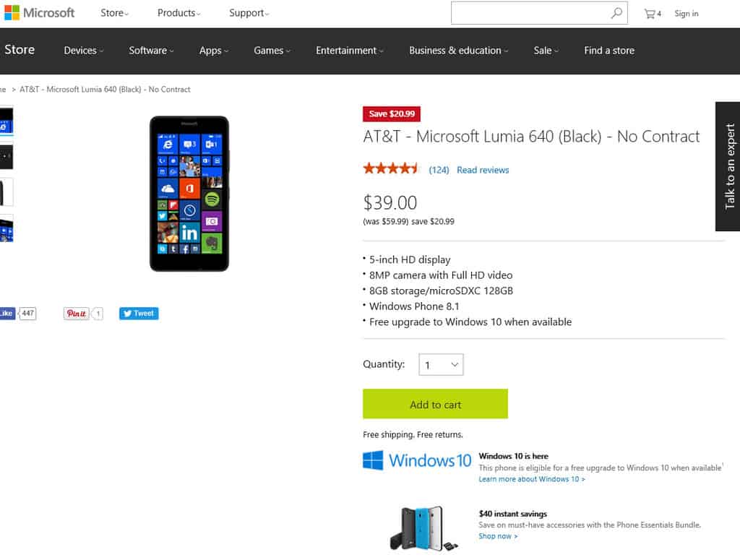Open the Read reviews link
The width and height of the screenshot is (740, 560).
483,170
